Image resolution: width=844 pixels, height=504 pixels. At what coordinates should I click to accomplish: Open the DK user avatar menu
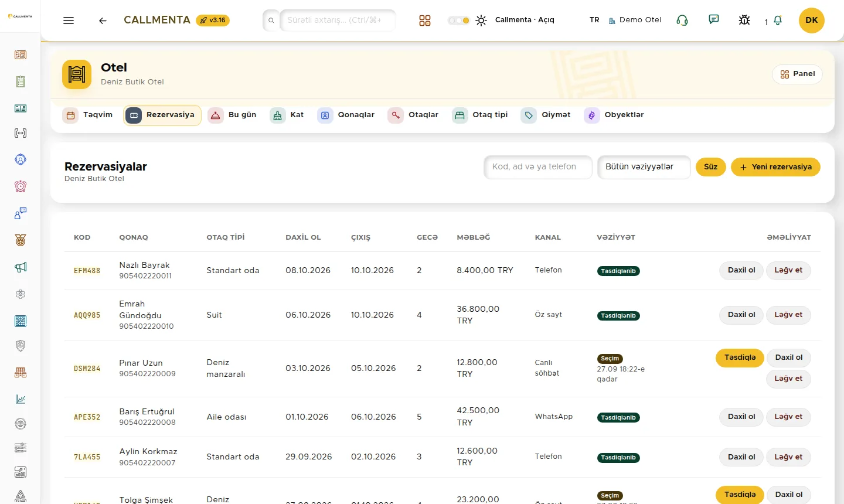click(812, 20)
